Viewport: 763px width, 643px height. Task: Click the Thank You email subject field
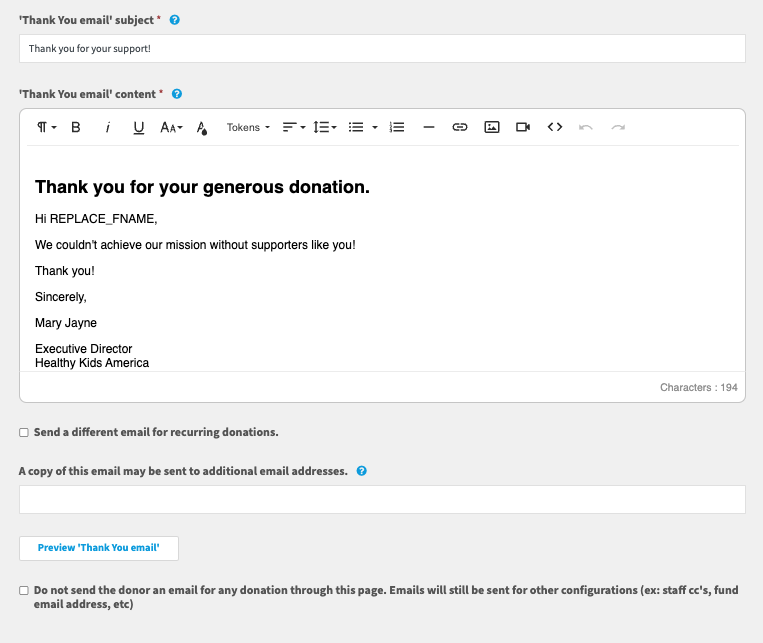(x=382, y=49)
